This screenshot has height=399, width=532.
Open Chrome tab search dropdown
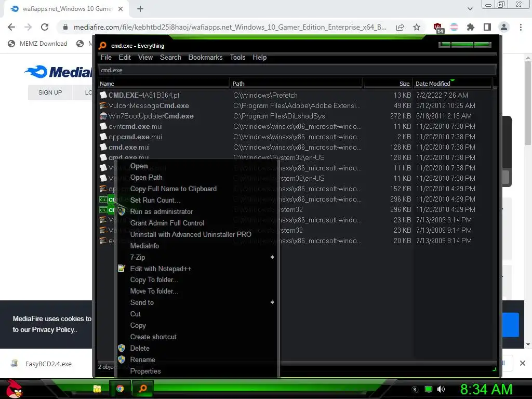tap(470, 9)
